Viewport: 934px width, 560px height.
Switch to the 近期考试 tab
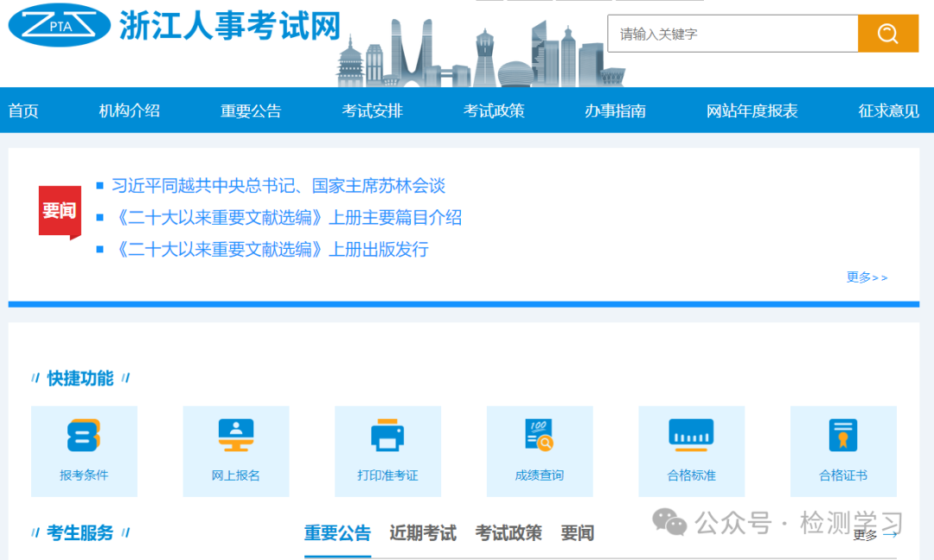pyautogui.click(x=423, y=533)
